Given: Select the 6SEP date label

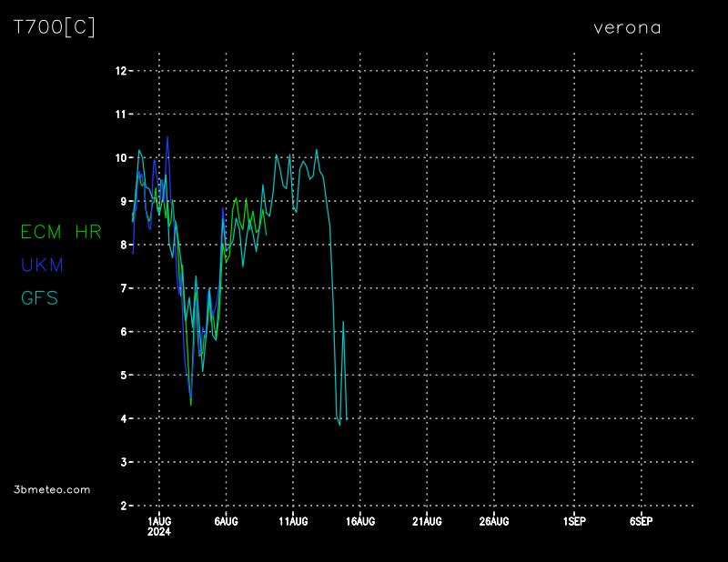Looking at the screenshot, I should point(641,521).
